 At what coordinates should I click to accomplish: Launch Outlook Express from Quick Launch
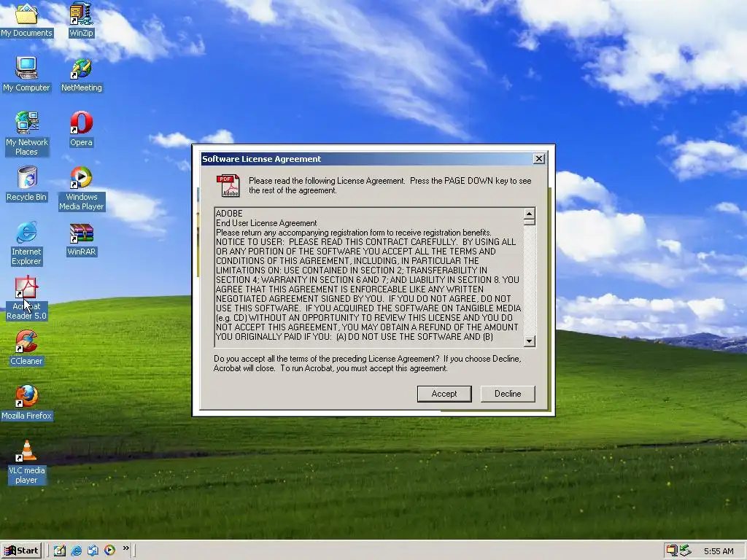(93, 551)
